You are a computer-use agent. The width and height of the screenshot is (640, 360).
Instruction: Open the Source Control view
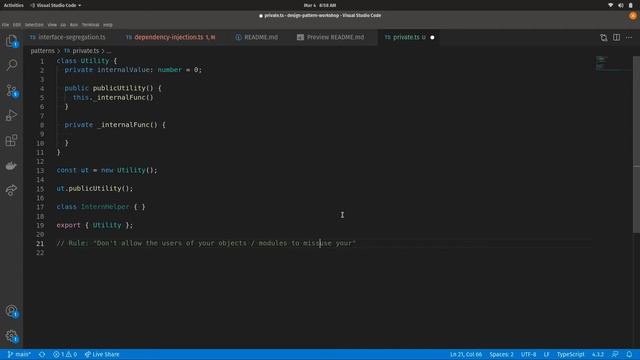coord(11,91)
